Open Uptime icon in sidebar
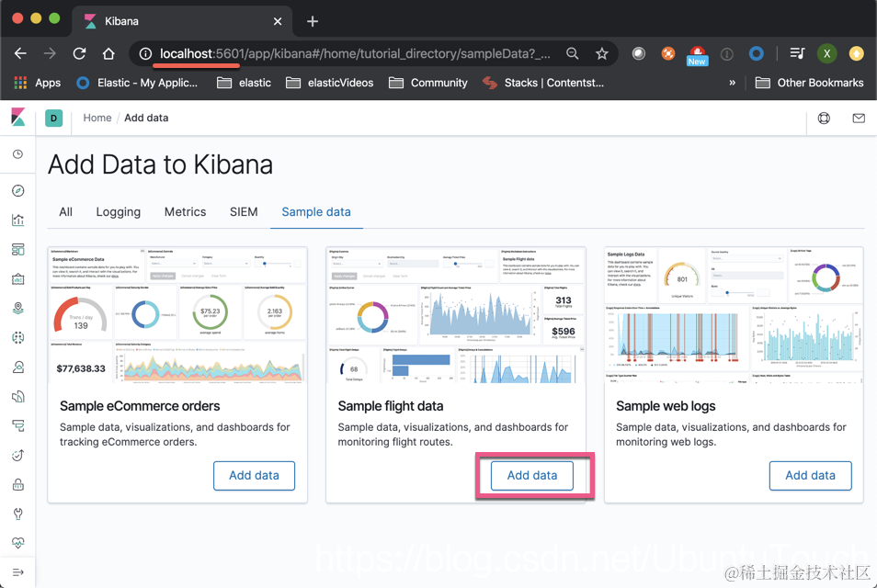 17,455
